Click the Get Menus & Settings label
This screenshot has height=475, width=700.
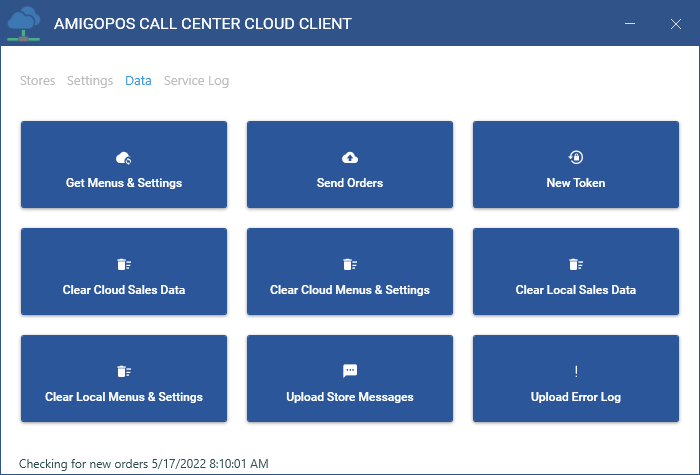pyautogui.click(x=124, y=183)
